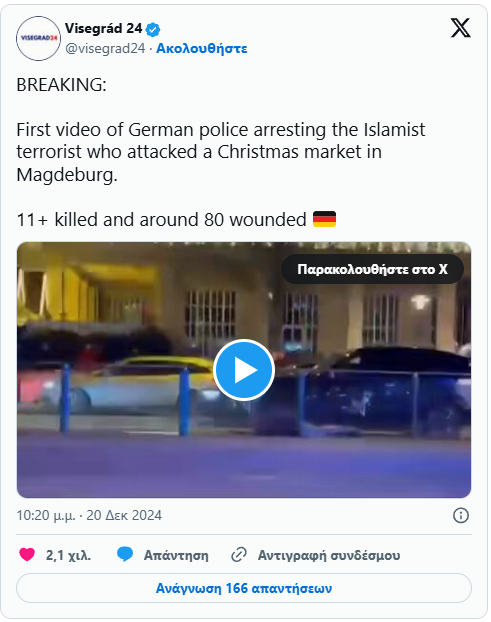This screenshot has width=491, height=622.
Task: Click Παρακολουθήστε στο X button
Action: click(x=372, y=269)
